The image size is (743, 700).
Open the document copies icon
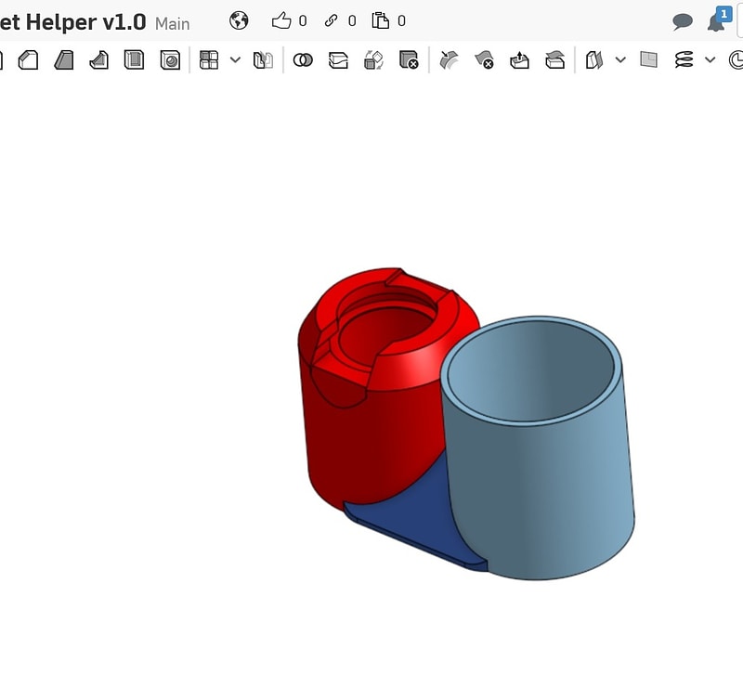click(380, 20)
